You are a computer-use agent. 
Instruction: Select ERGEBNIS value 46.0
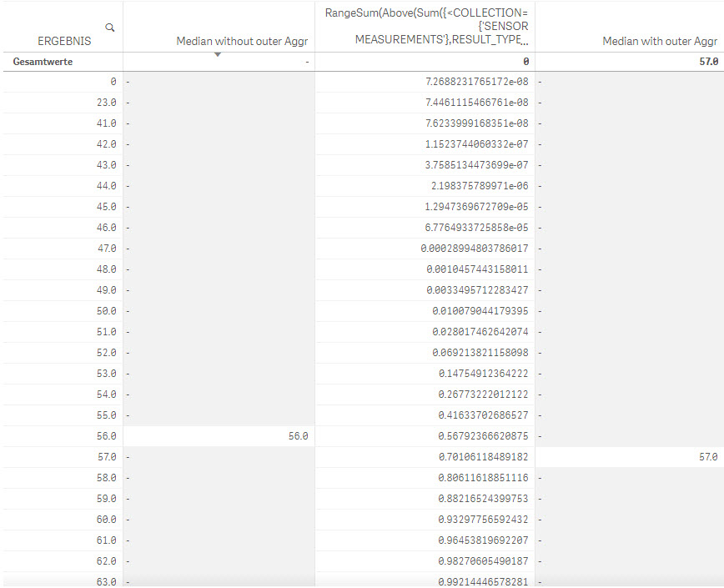point(107,228)
